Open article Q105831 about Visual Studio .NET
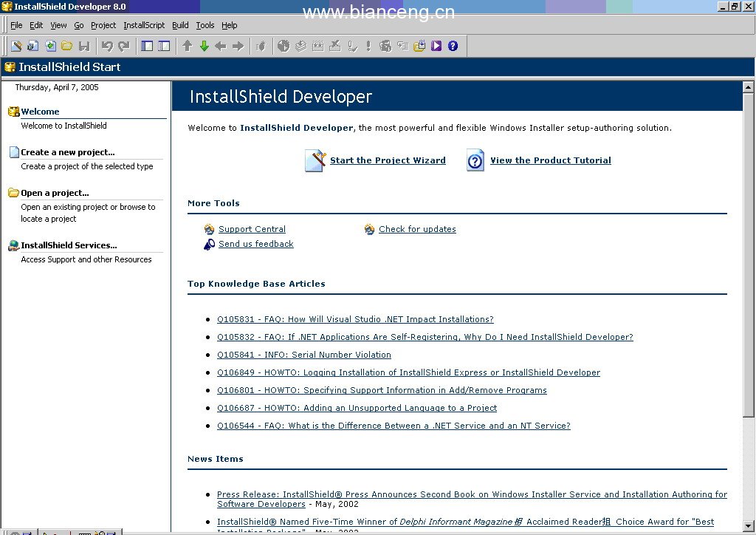Viewport: 756px width, 535px height. click(x=355, y=319)
